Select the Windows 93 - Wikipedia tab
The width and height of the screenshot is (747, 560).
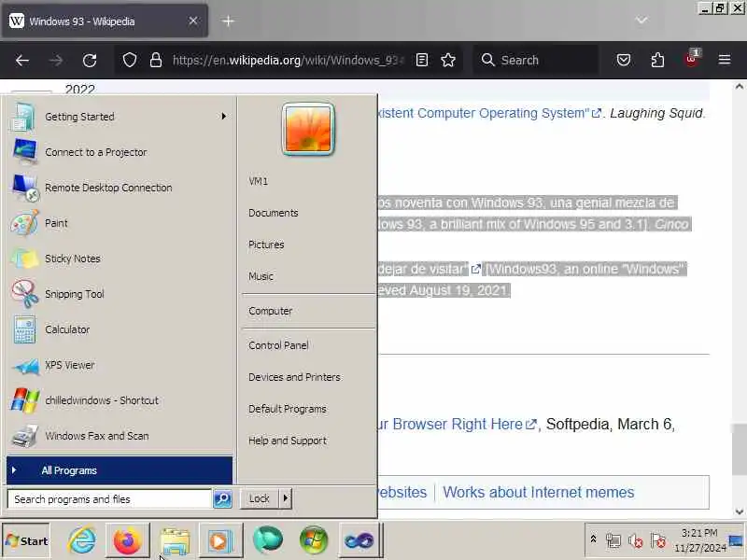click(105, 21)
